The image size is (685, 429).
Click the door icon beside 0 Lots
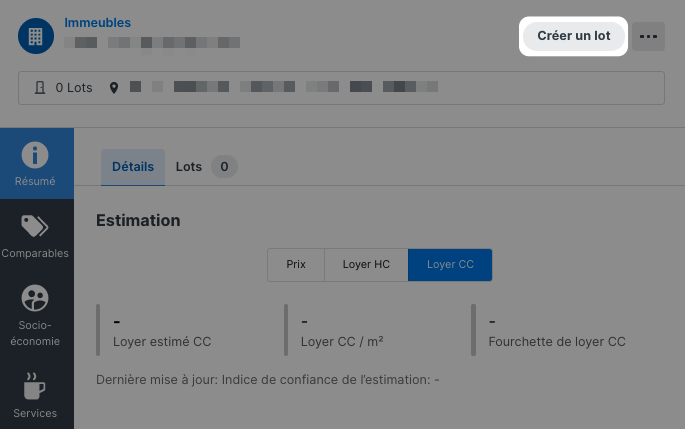40,88
